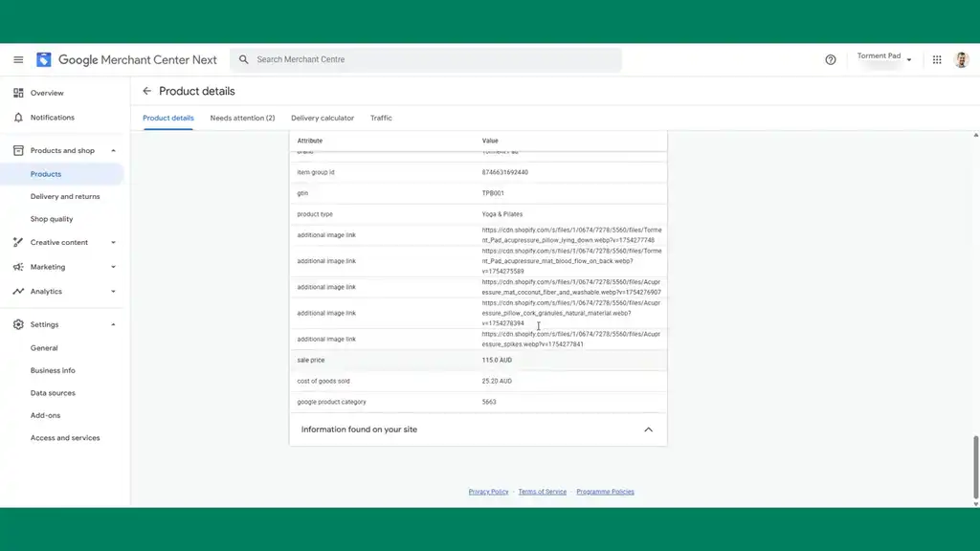Viewport: 980px width, 551px height.
Task: Click the Analytics trend line icon
Action: 18,291
